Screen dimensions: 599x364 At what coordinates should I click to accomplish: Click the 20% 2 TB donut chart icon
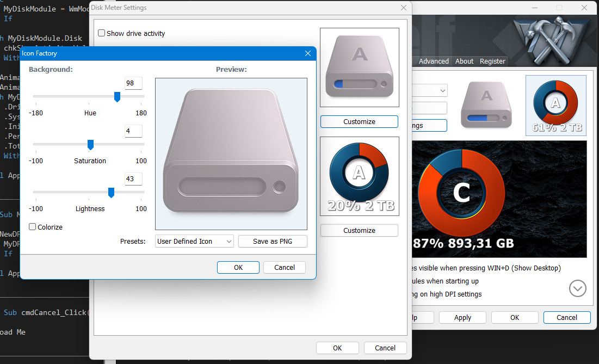click(359, 176)
